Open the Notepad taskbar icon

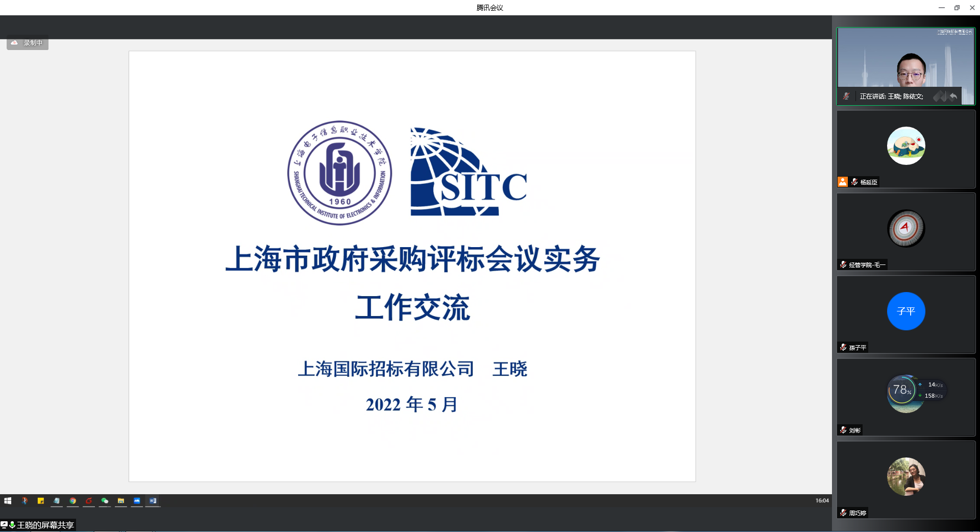[57, 501]
